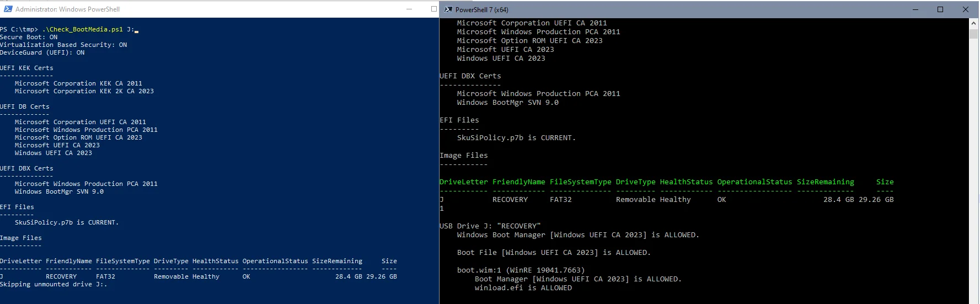
Task: Click the scrollbar thumb in PowerShell 7 window
Action: coord(973,34)
